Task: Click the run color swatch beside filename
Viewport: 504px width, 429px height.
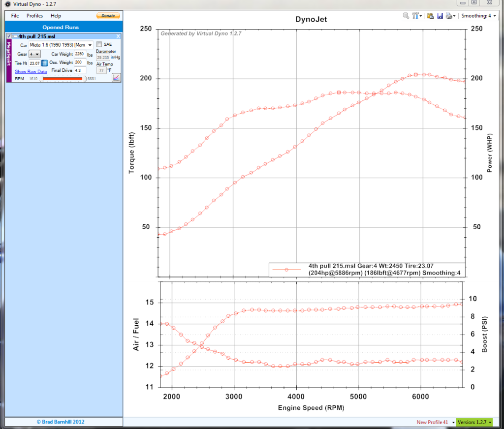Action: [x=15, y=36]
